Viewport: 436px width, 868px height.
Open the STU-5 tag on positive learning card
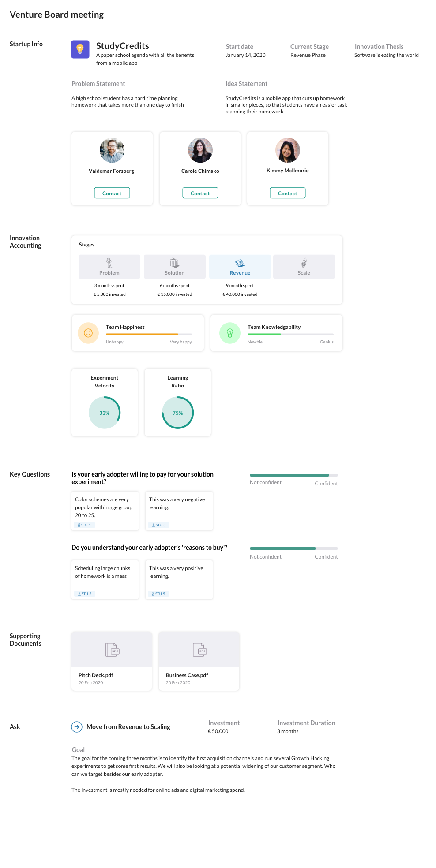click(x=158, y=594)
